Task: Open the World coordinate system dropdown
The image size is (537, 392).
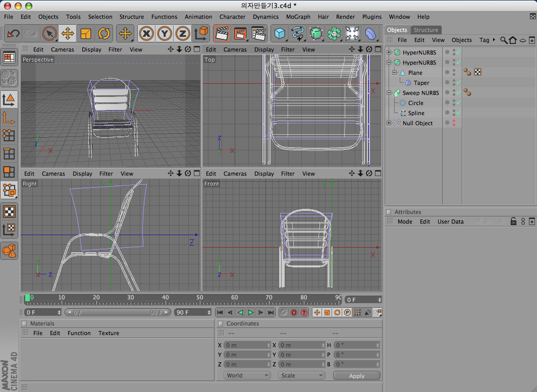Action: [x=247, y=375]
